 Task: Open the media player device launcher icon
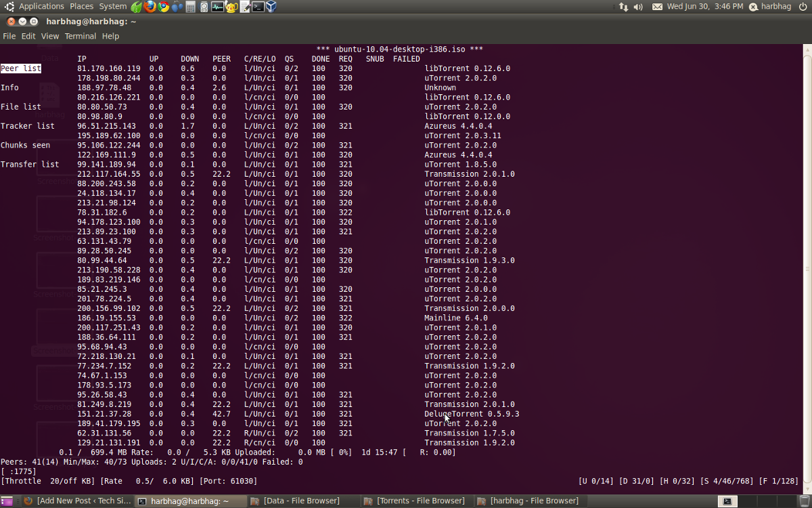tap(204, 7)
